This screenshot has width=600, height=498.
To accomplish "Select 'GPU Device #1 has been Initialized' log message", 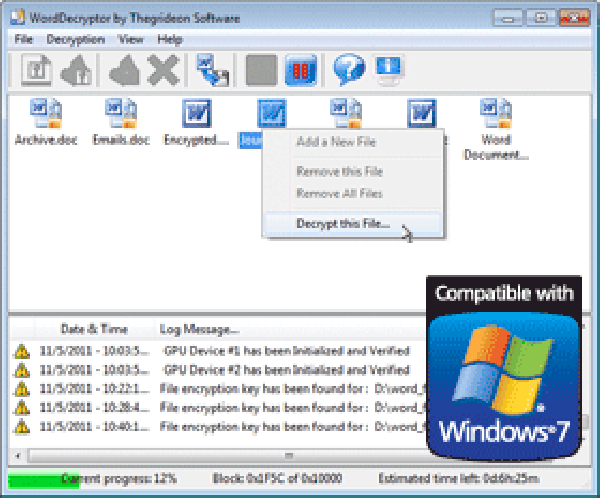I will point(286,351).
